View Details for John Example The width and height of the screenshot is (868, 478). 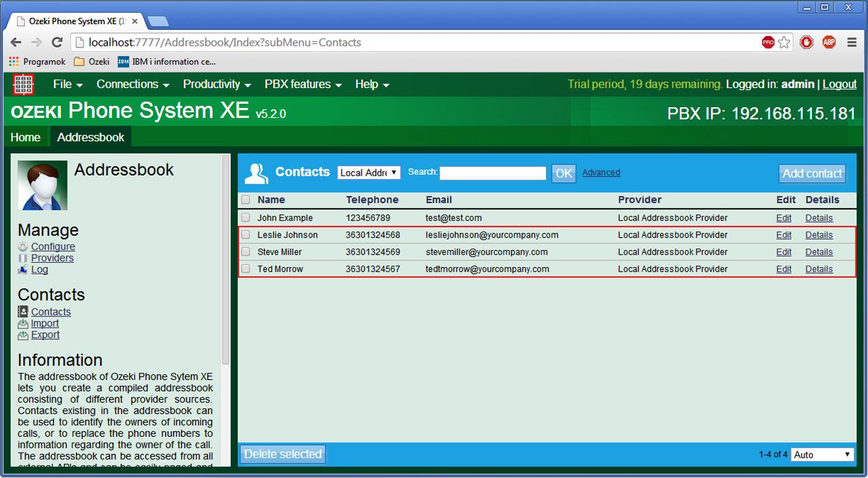819,218
